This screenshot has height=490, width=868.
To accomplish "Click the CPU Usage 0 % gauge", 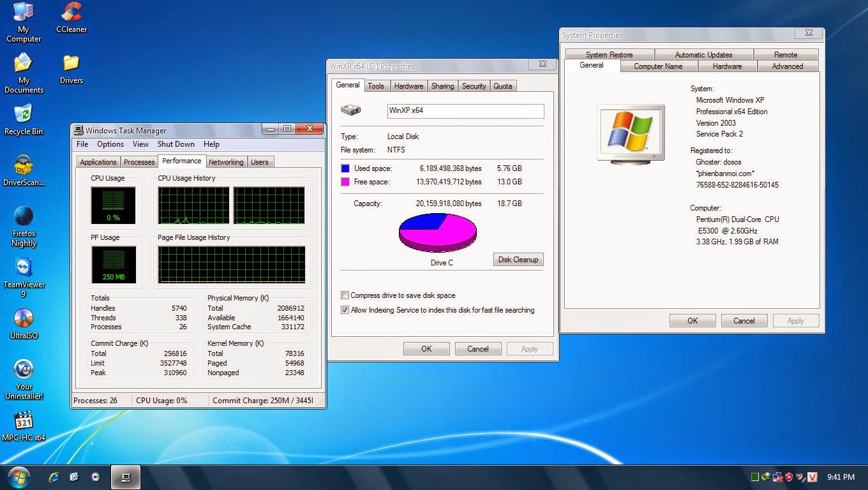I will click(113, 205).
